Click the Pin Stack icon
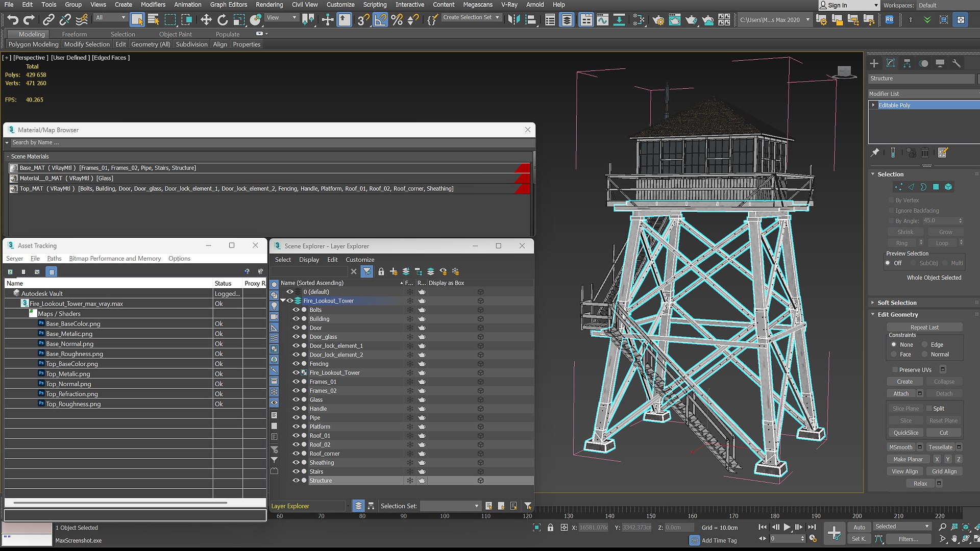The image size is (980, 551). 875,153
